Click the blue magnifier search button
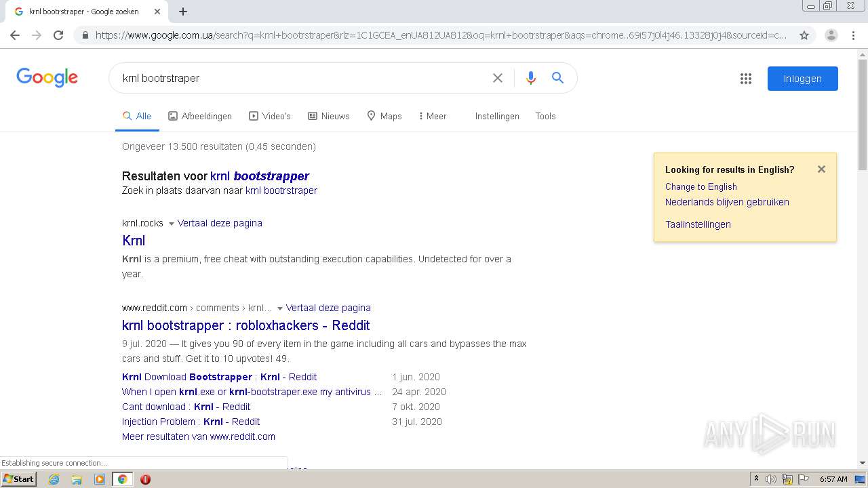The height and width of the screenshot is (488, 868). tap(557, 78)
